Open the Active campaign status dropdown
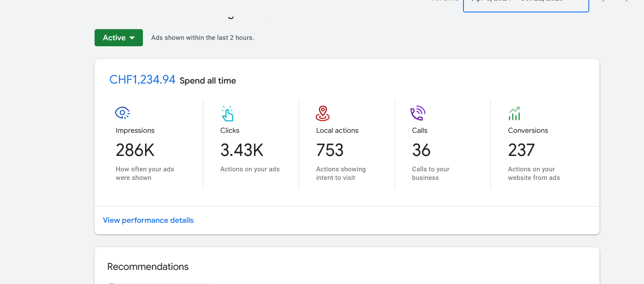644x284 pixels. 119,38
